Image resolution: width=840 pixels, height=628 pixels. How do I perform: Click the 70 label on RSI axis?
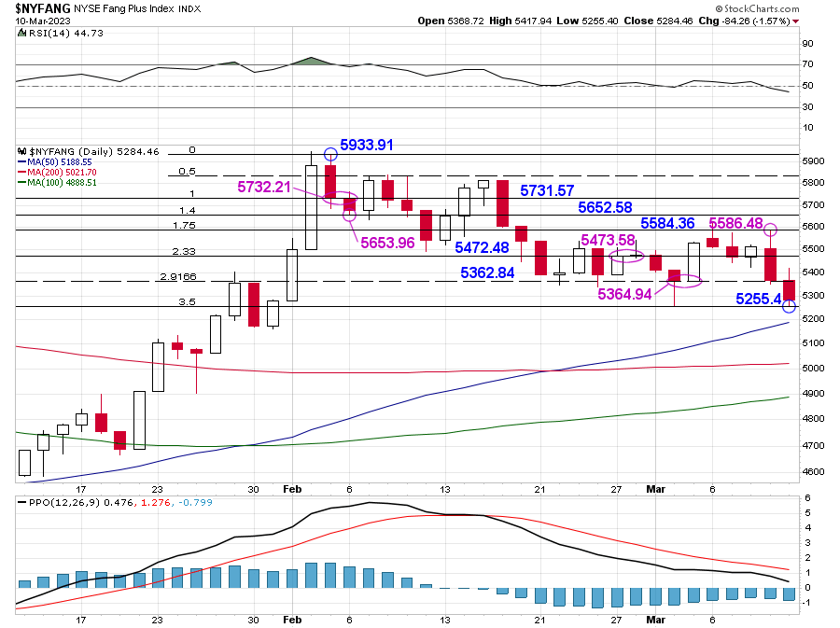[x=807, y=64]
